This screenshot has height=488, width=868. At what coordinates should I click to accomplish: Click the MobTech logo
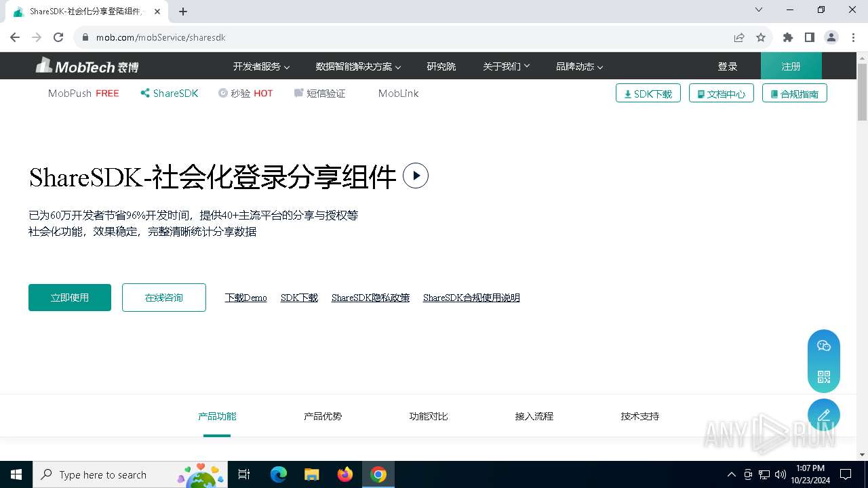(x=87, y=66)
